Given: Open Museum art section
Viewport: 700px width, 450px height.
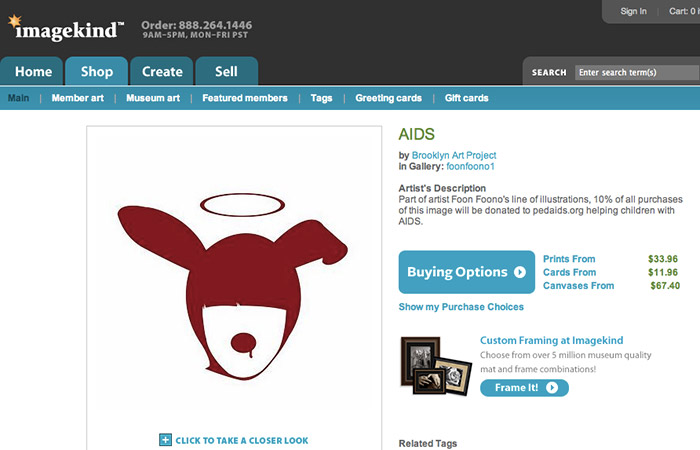Looking at the screenshot, I should (x=153, y=98).
